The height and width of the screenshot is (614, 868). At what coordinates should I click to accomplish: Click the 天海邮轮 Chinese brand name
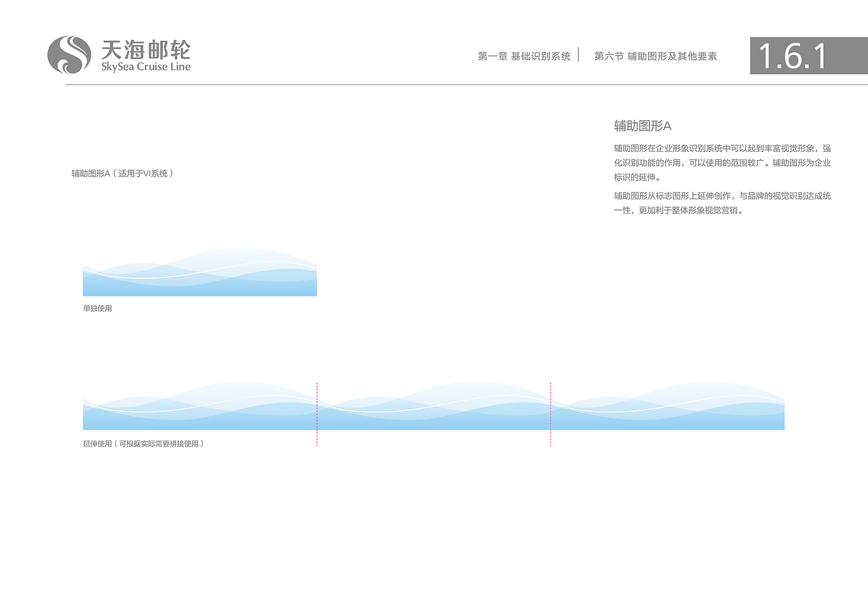click(146, 49)
